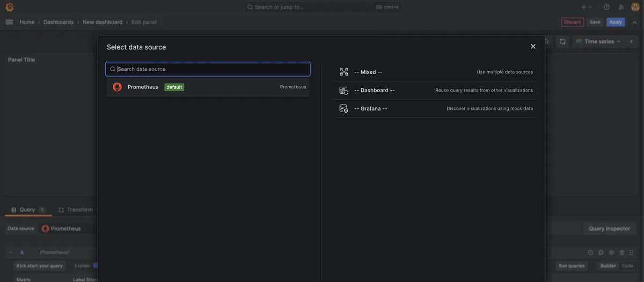
Task: Choose the -- Dashboard -- data source
Action: (436, 90)
